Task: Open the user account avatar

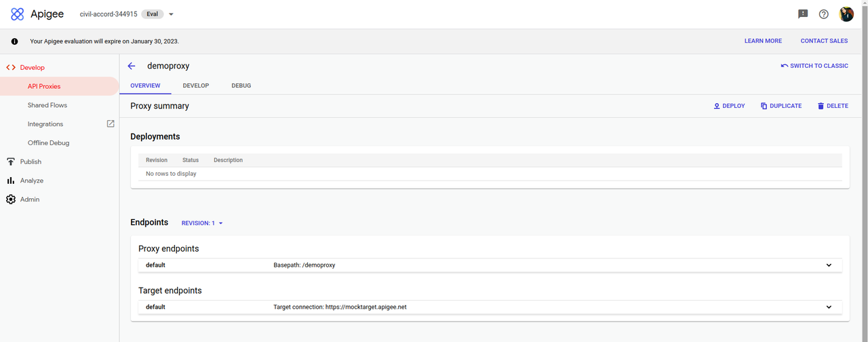Action: (x=846, y=14)
